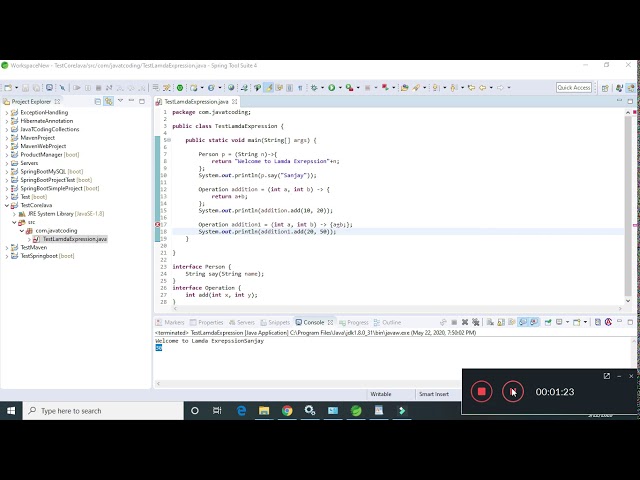Open the Project Explorer View Menu triangle
Viewport: 640px width, 480px height.
coord(120,101)
